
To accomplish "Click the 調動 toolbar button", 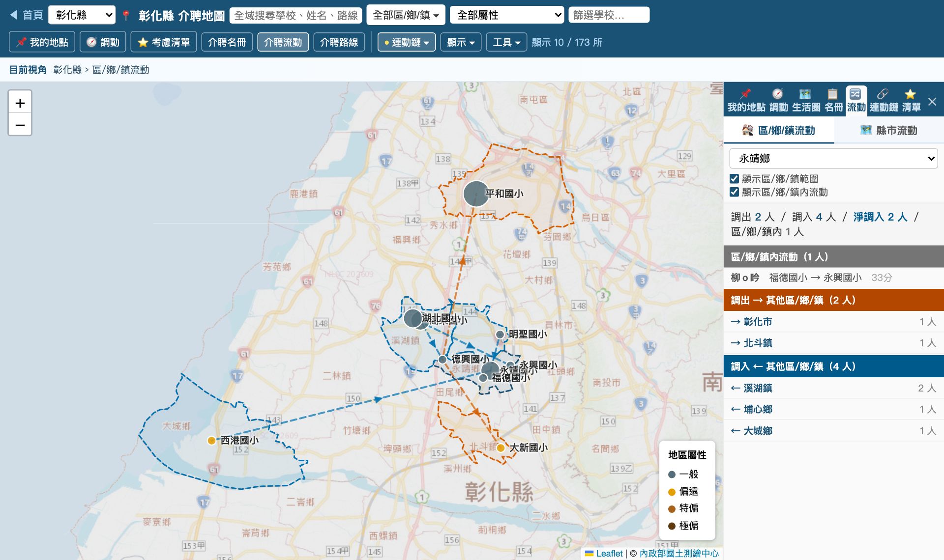I will [103, 42].
